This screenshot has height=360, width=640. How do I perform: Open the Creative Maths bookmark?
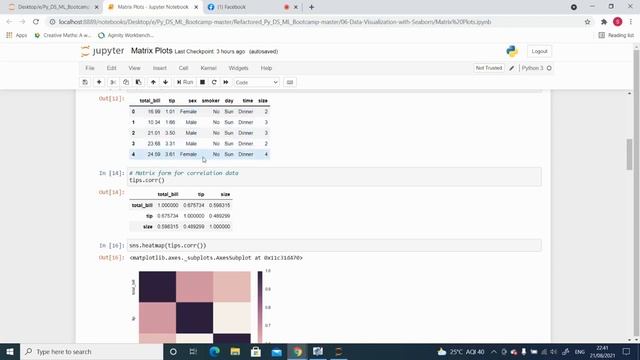63,36
